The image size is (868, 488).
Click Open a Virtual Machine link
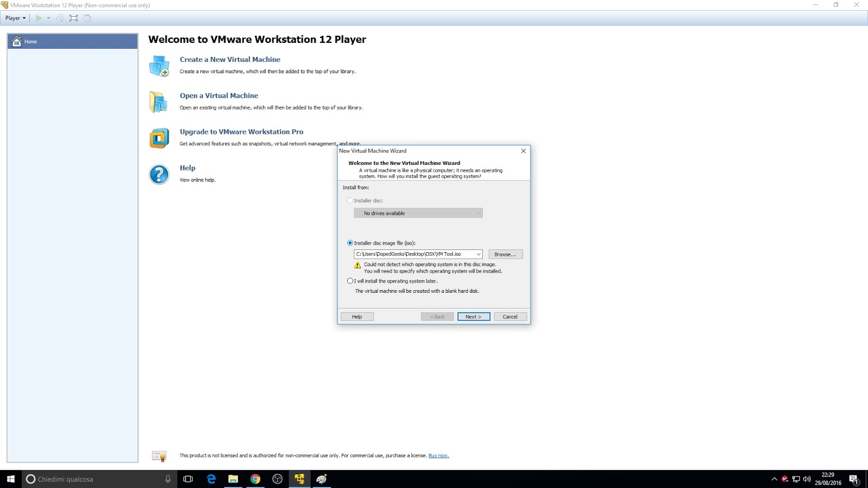[x=219, y=96]
